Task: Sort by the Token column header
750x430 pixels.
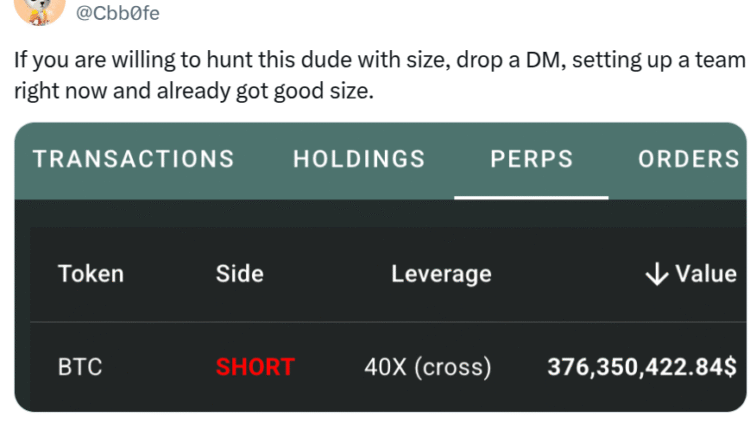Action: pyautogui.click(x=91, y=273)
